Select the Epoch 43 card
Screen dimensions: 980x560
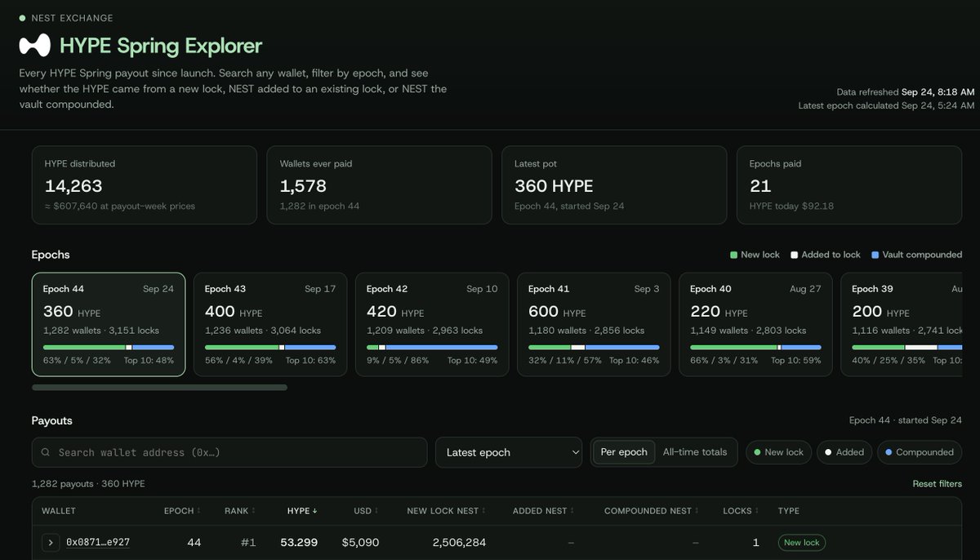coord(270,324)
